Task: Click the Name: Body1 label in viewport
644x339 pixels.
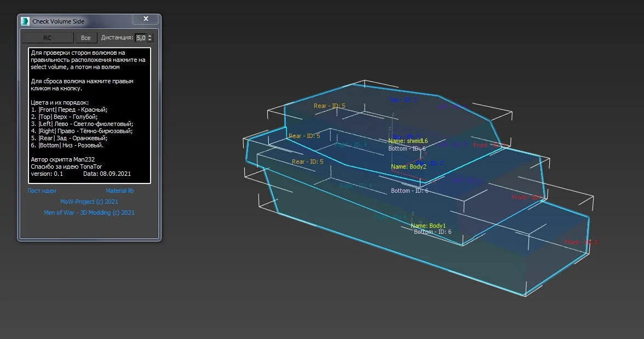Action: coord(428,226)
